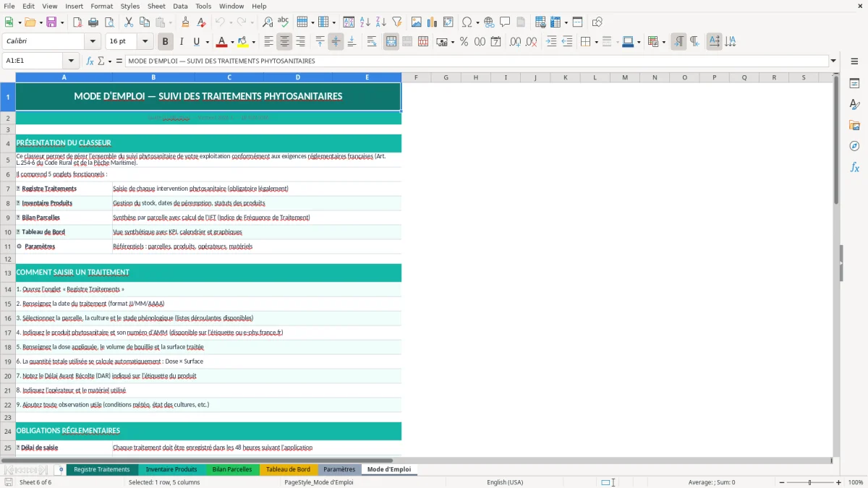Click the Spelling check icon
The height and width of the screenshot is (488, 868).
tap(284, 22)
